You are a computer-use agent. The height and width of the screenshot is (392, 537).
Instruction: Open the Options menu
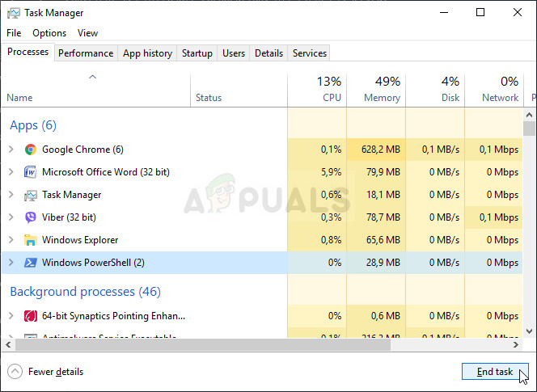(49, 33)
